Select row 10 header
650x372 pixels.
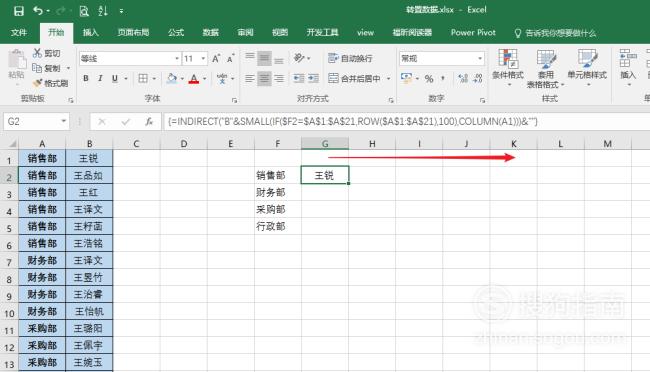[9, 313]
